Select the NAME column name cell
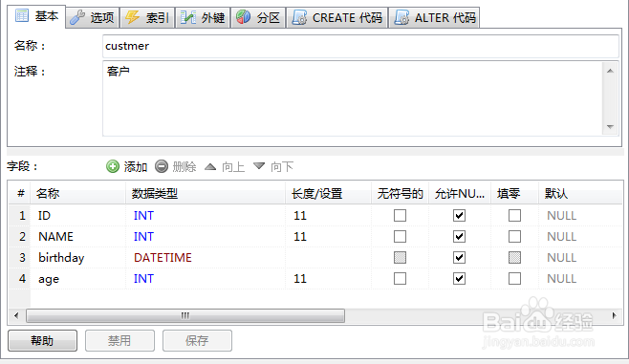The width and height of the screenshot is (629, 364). click(78, 237)
